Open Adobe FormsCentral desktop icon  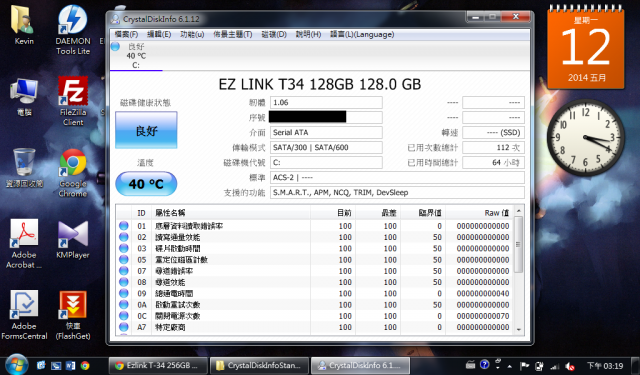[x=24, y=315]
